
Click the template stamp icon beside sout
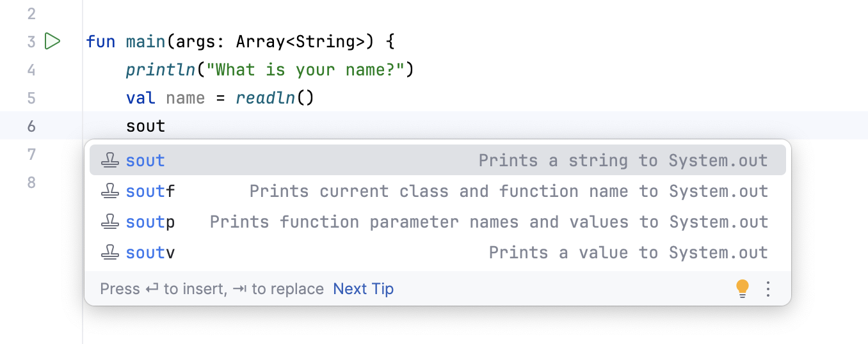coord(111,160)
